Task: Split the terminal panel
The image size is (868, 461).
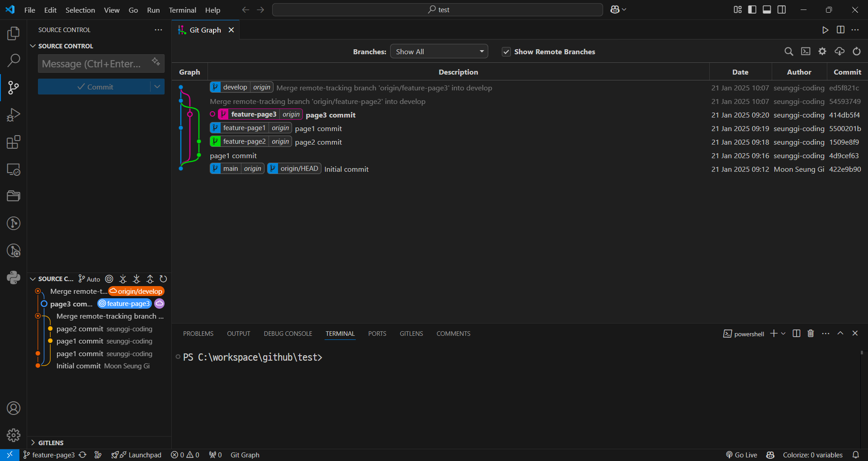Action: pos(797,334)
